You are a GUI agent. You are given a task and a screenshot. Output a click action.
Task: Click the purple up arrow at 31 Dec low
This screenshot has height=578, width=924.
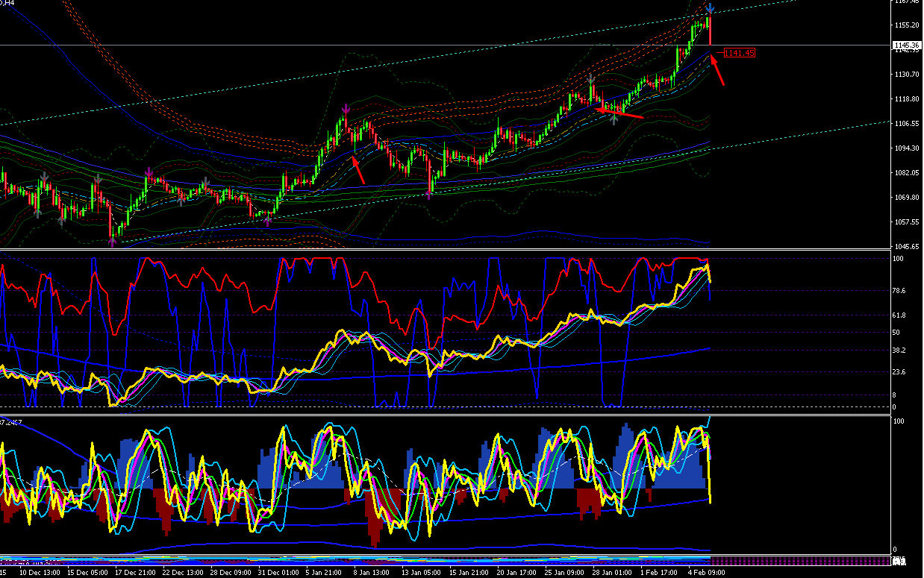[x=268, y=219]
